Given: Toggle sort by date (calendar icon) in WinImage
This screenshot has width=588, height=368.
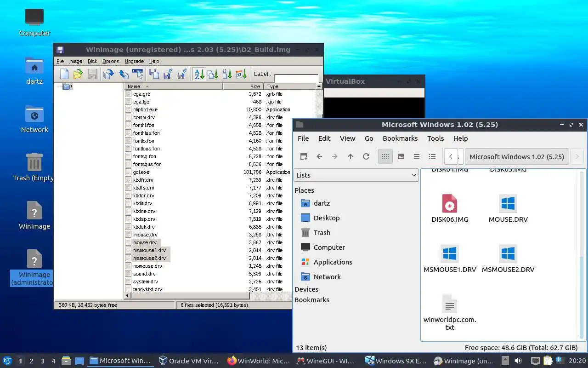Looking at the screenshot, I should click(x=241, y=74).
